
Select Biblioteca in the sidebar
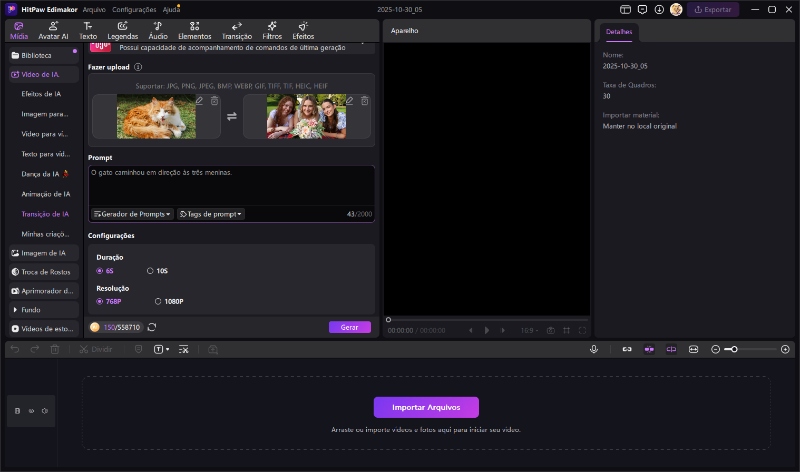[x=44, y=55]
